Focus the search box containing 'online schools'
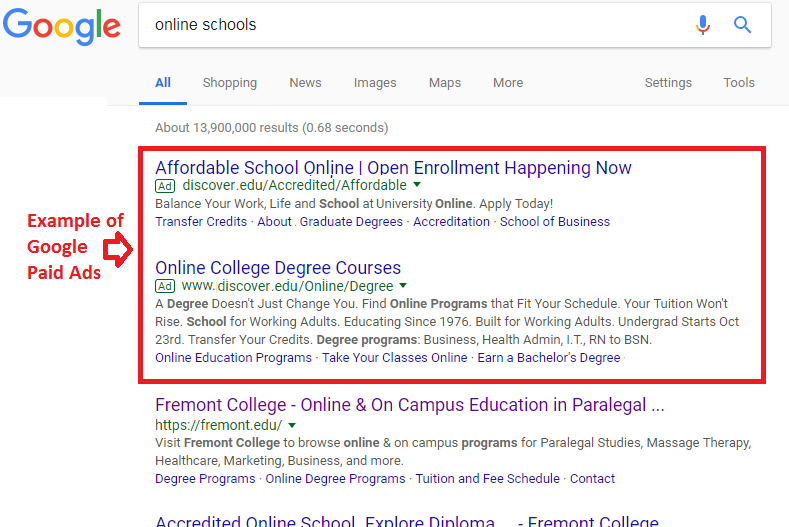This screenshot has width=789, height=527. pos(455,25)
